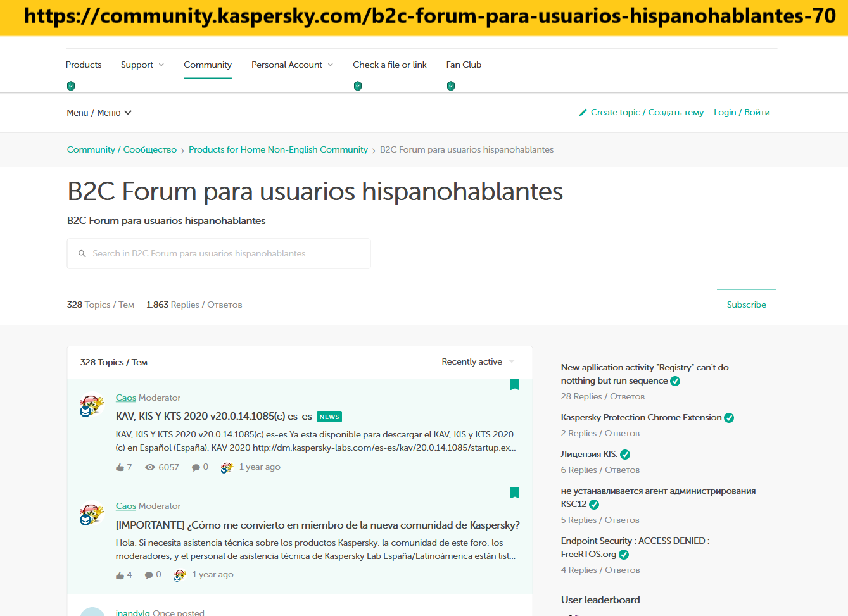Image resolution: width=848 pixels, height=616 pixels.
Task: Click the shield icon under Check a file or link
Action: (358, 86)
